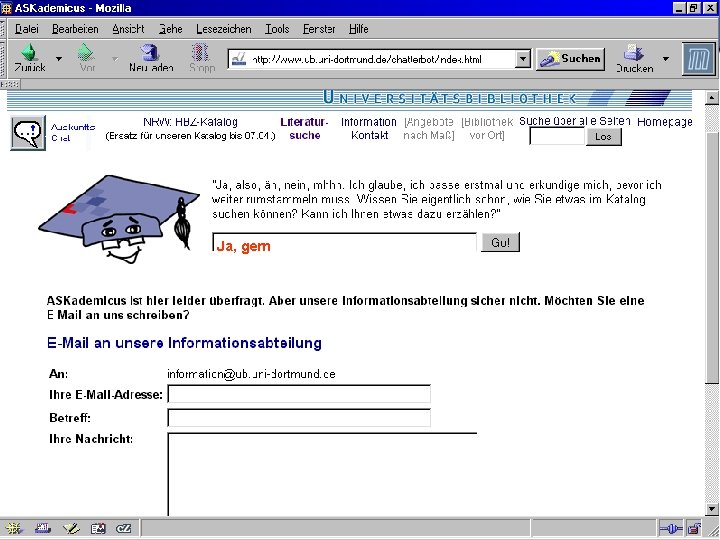Click the ASKademicus graduation cap mascot
The height and width of the screenshot is (540, 720).
pyautogui.click(x=119, y=219)
